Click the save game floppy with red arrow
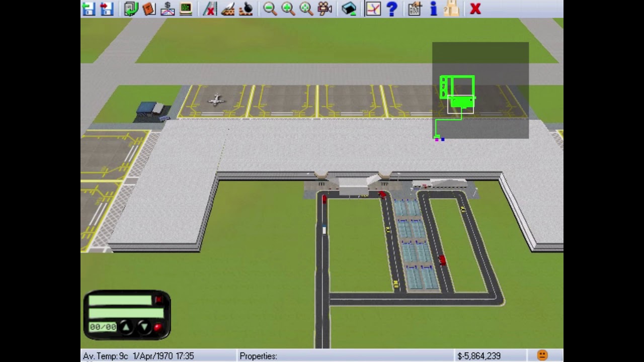644x362 pixels. tap(107, 9)
